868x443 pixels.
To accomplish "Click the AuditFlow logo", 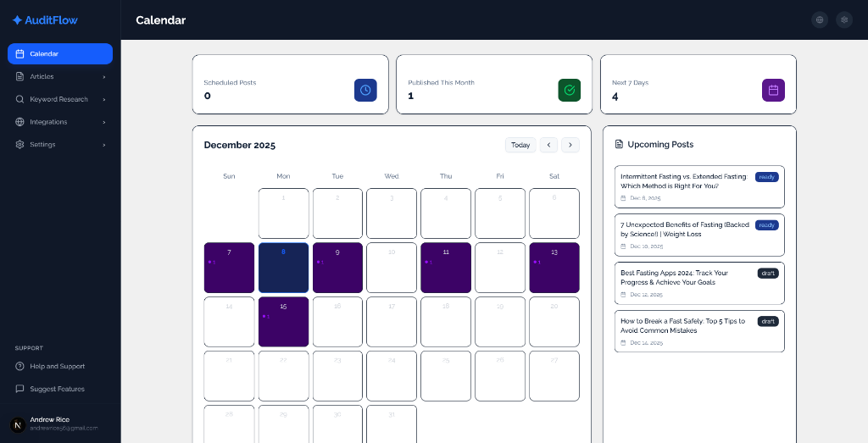I will (45, 20).
